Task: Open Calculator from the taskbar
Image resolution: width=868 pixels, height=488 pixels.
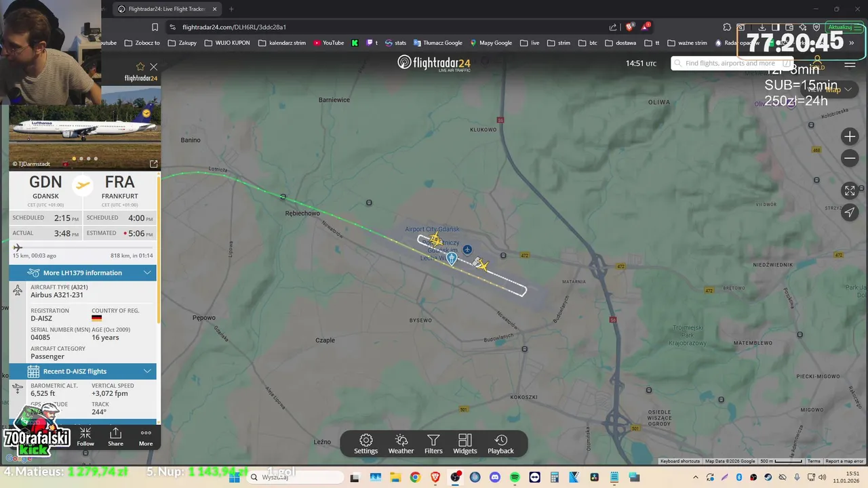Action: tap(554, 477)
